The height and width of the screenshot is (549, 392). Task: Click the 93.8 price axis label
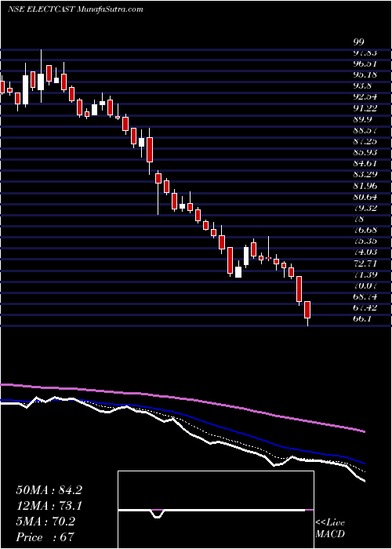(x=362, y=85)
